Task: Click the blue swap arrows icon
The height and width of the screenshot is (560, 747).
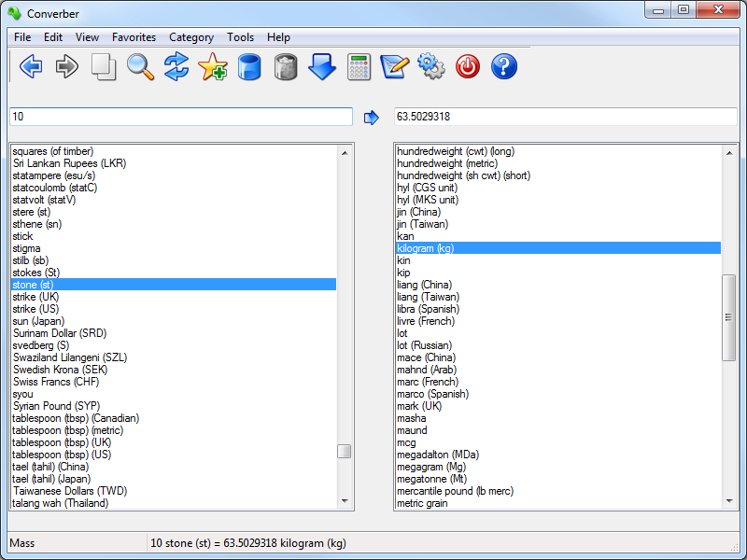Action: click(x=176, y=67)
